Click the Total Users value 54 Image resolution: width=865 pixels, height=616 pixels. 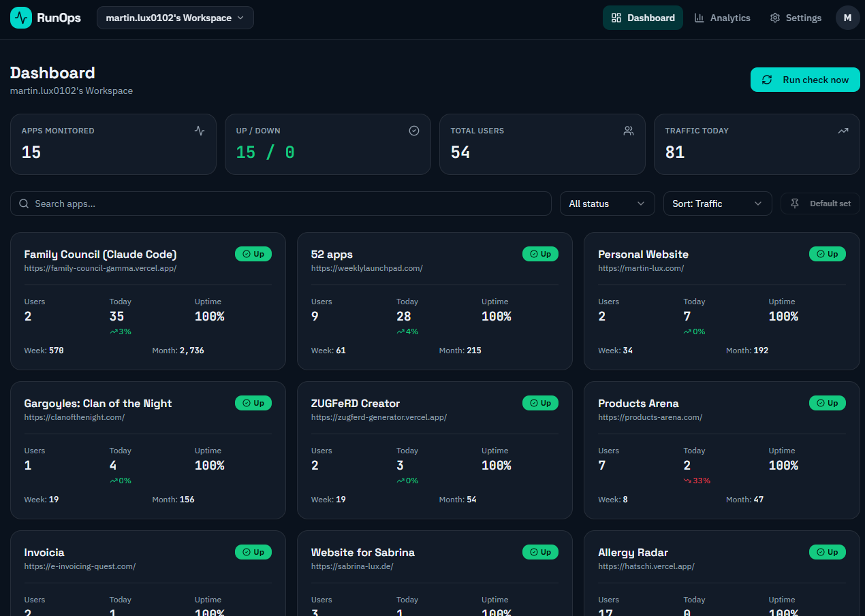(460, 152)
